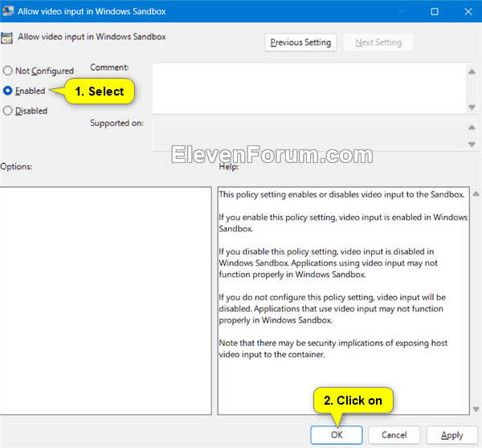Click the 'Comment:' label
Image resolution: width=482 pixels, height=448 pixels.
pos(109,67)
